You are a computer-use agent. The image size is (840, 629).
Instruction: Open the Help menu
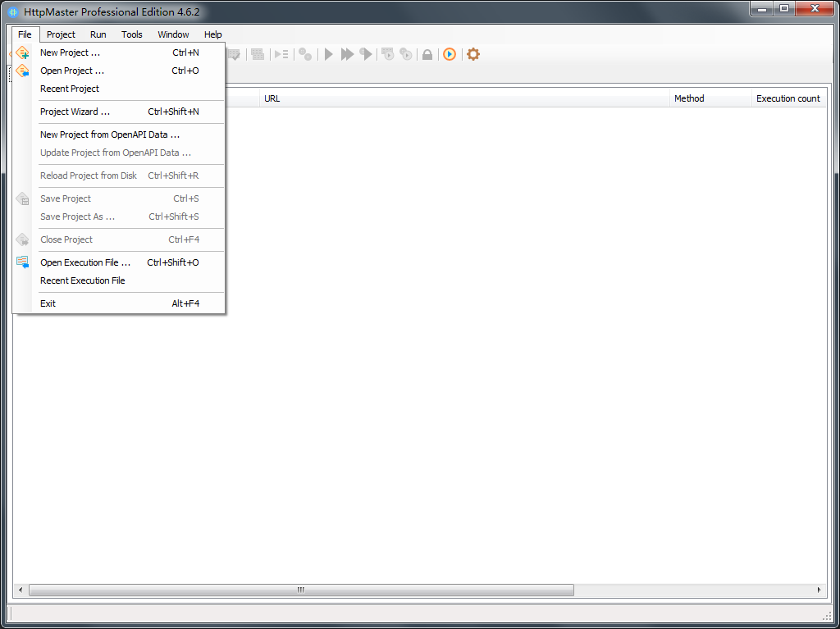[212, 34]
